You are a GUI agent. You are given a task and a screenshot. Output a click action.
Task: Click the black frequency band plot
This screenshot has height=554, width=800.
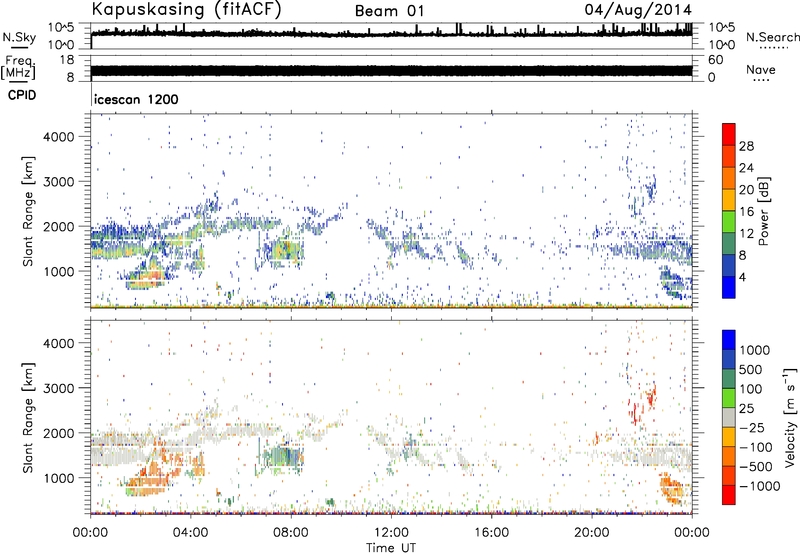(x=391, y=70)
